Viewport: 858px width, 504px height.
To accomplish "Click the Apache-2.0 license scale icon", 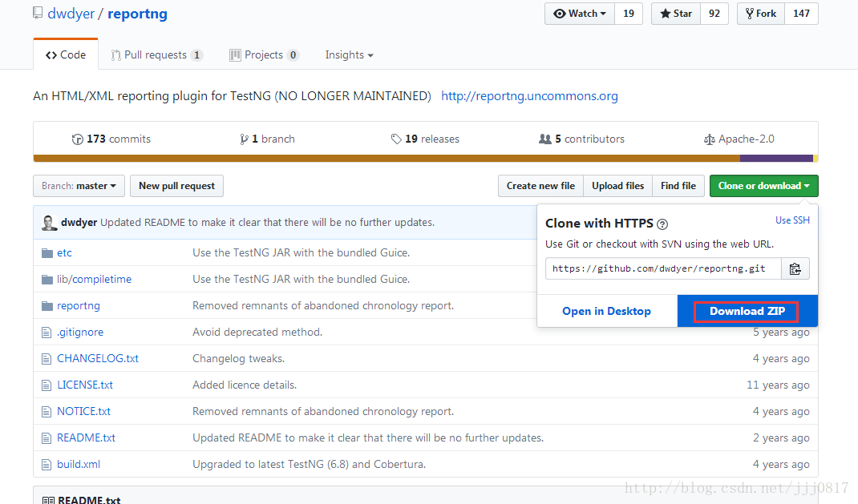I will 709,139.
